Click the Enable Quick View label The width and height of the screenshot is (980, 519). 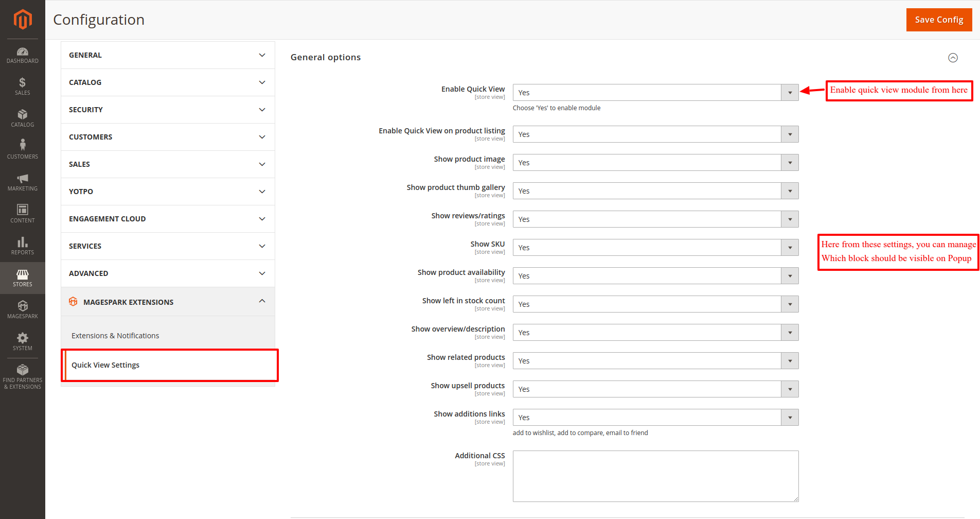pyautogui.click(x=473, y=89)
